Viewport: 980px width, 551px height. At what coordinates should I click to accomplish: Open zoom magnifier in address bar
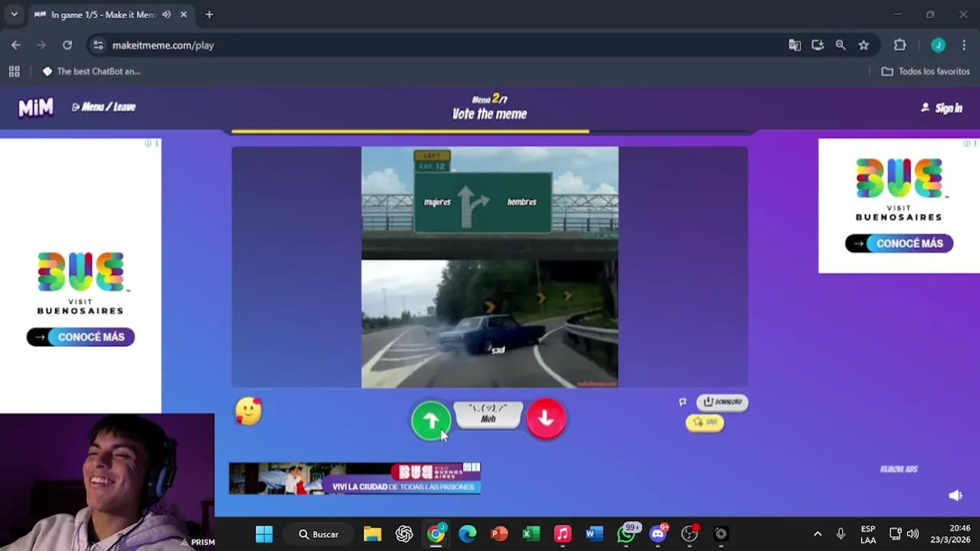[x=841, y=45]
